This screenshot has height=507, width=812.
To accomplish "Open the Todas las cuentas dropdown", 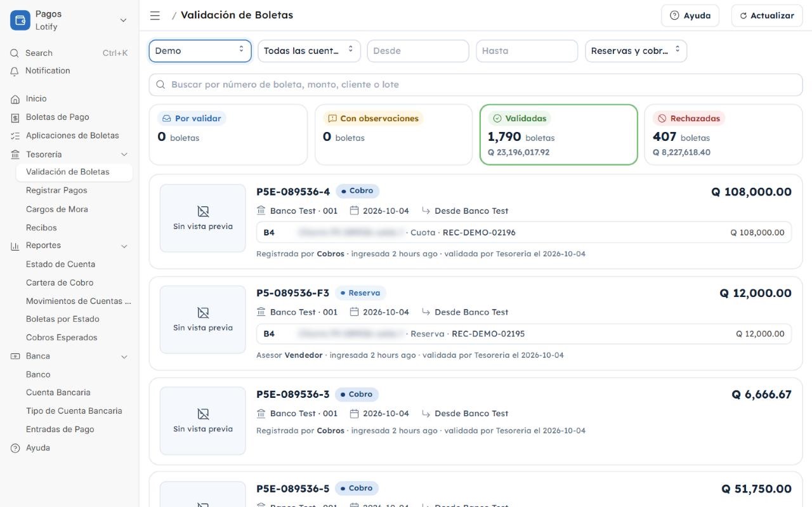I will coord(309,51).
